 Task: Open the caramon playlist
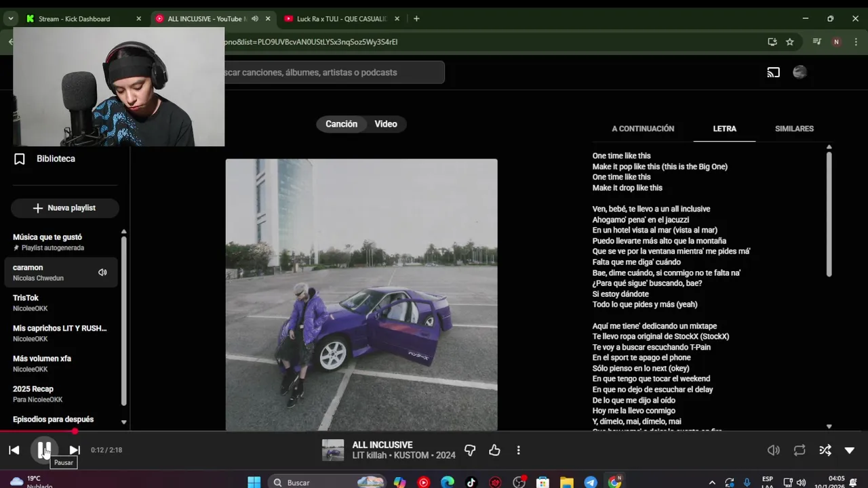point(61,272)
